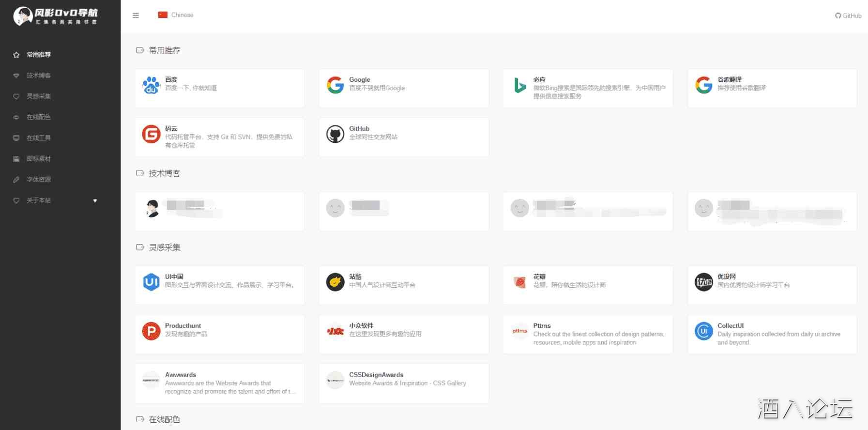
Task: Select 在线配色 in the sidebar
Action: click(x=39, y=117)
